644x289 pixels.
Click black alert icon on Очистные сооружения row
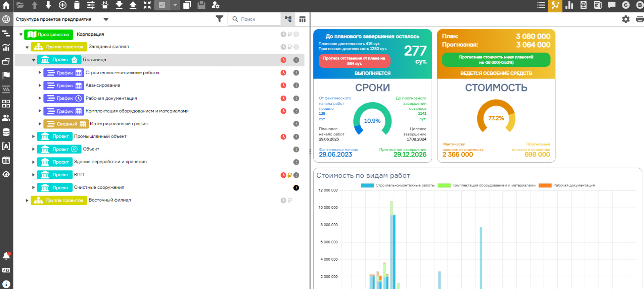point(296,188)
